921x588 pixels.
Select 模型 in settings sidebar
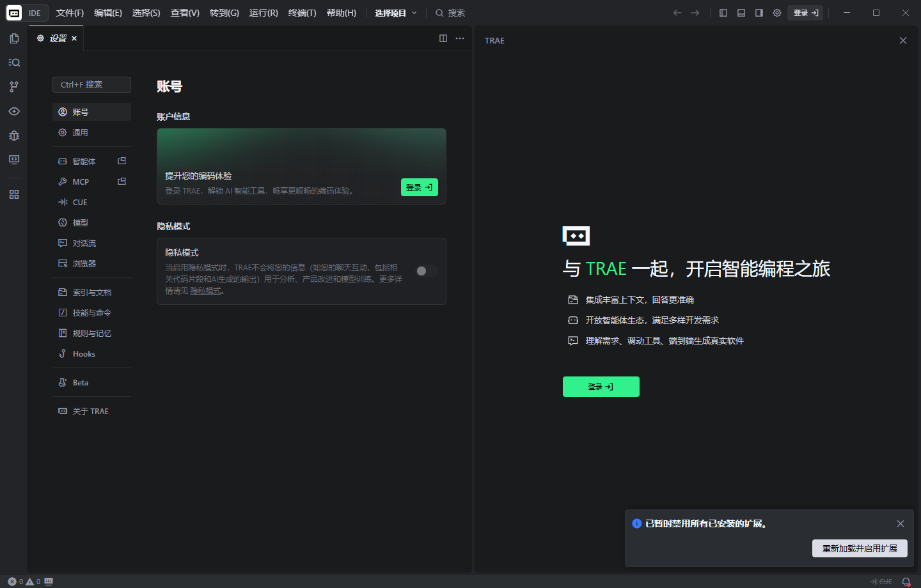pos(91,222)
